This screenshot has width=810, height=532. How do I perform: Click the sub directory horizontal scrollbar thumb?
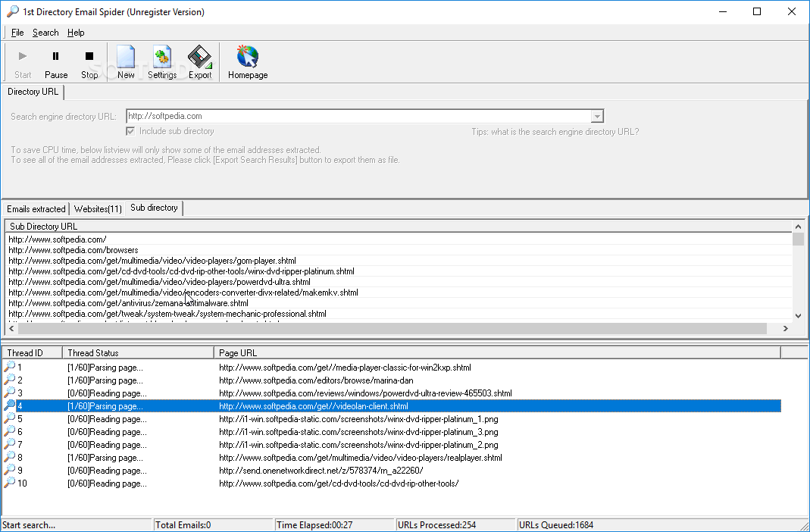[392, 328]
